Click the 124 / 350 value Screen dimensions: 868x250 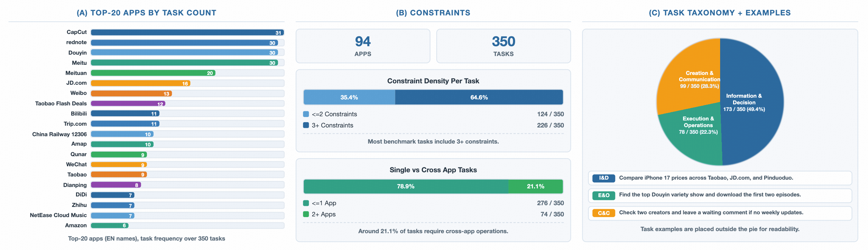coord(551,114)
